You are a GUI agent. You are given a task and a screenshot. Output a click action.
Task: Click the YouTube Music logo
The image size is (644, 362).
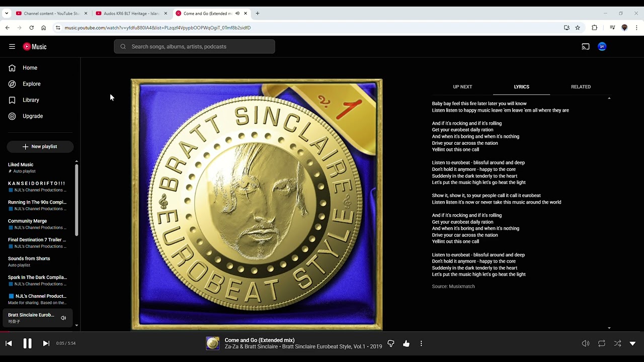coord(35,47)
